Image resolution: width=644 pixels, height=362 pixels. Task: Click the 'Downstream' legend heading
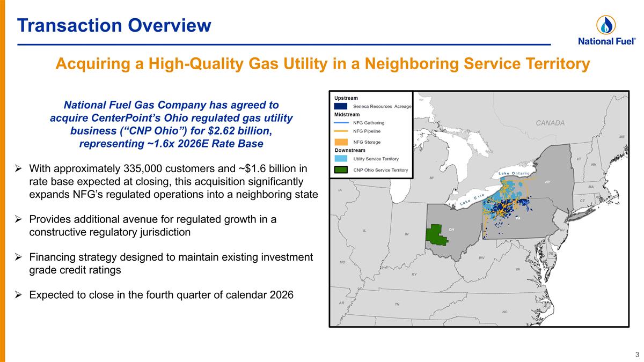tap(349, 150)
